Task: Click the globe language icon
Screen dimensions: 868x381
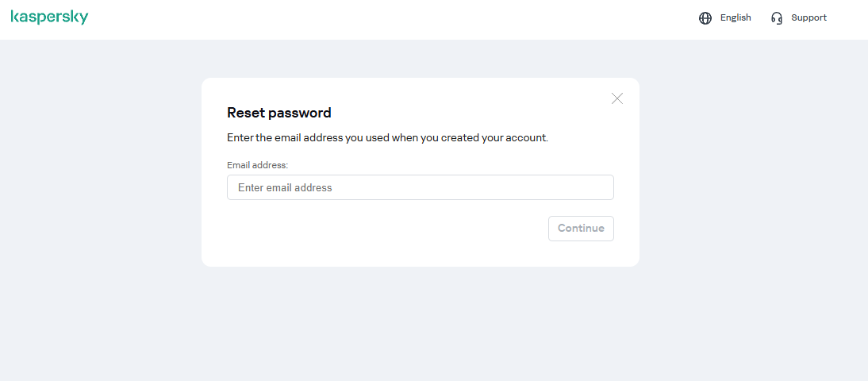Action: [705, 18]
